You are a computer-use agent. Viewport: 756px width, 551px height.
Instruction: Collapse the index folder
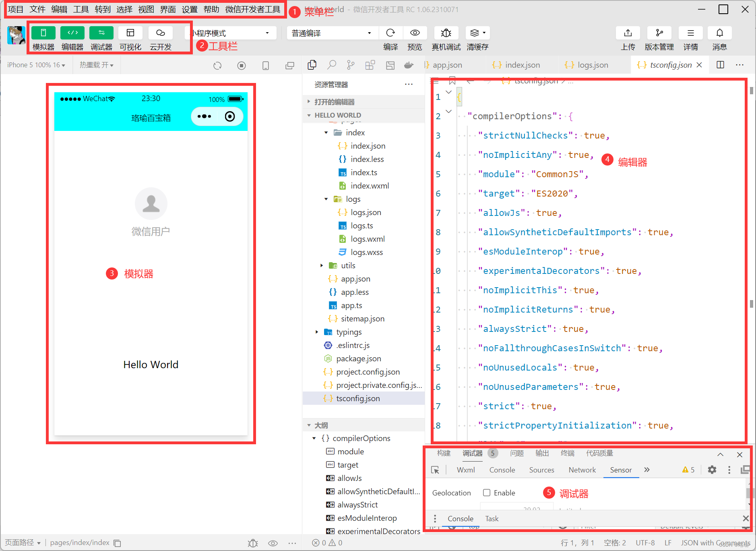click(x=326, y=133)
